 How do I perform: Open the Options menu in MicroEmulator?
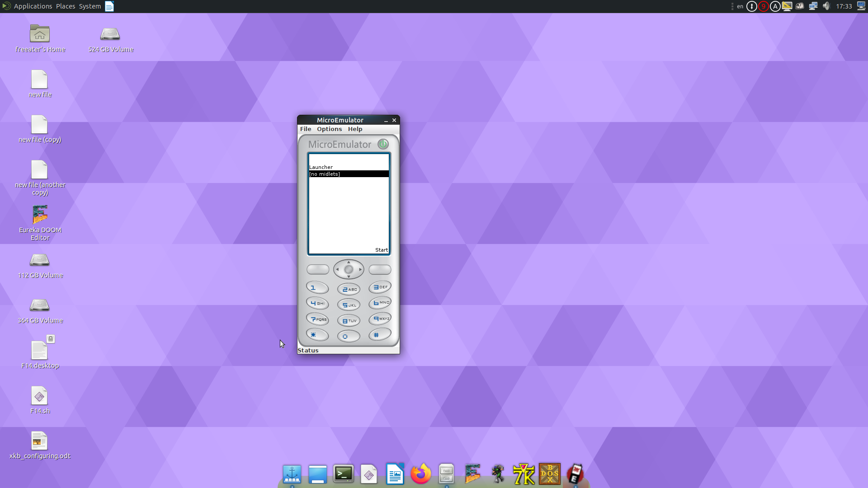pos(329,129)
